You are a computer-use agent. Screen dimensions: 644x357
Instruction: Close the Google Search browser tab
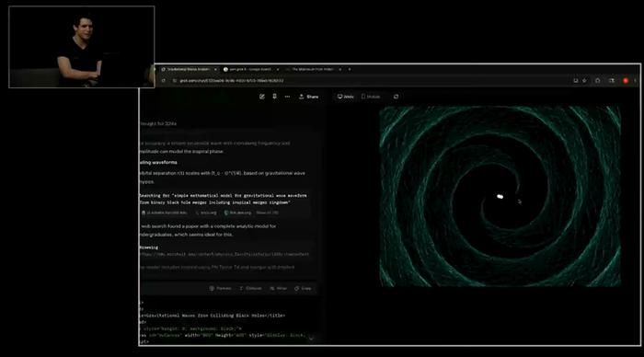click(278, 69)
